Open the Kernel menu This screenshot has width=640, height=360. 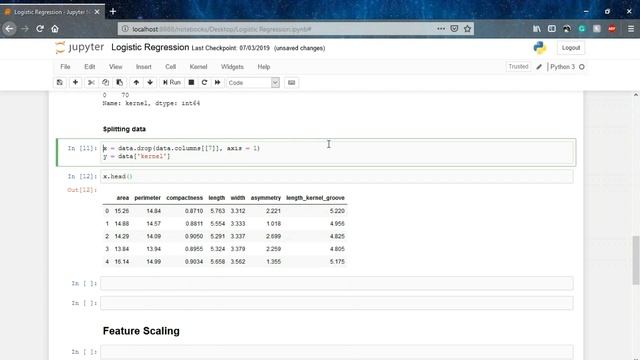198,67
